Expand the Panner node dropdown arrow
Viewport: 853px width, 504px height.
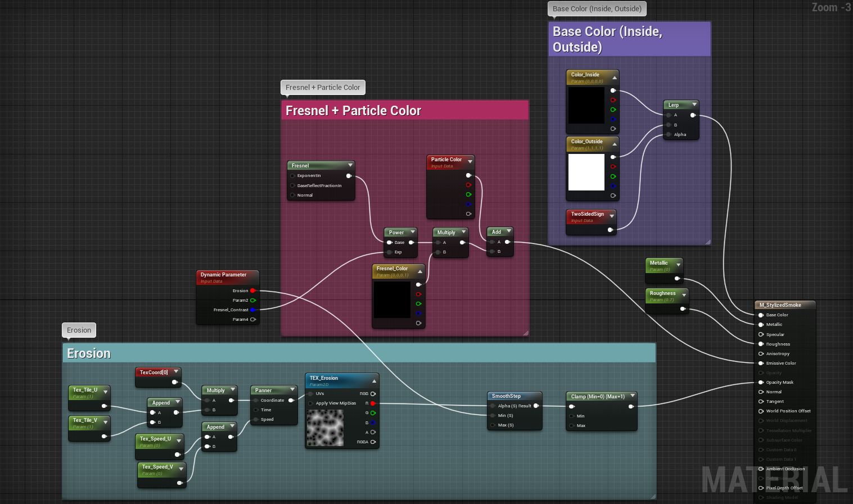(292, 389)
